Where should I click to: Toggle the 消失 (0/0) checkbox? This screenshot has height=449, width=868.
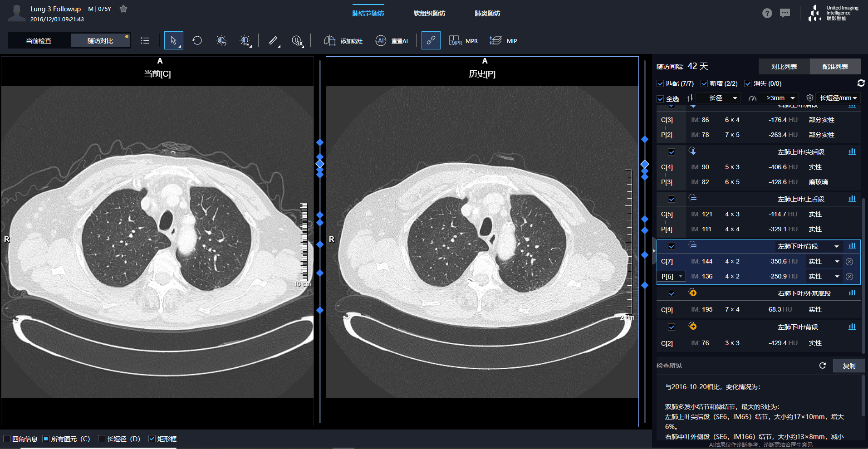coord(748,83)
